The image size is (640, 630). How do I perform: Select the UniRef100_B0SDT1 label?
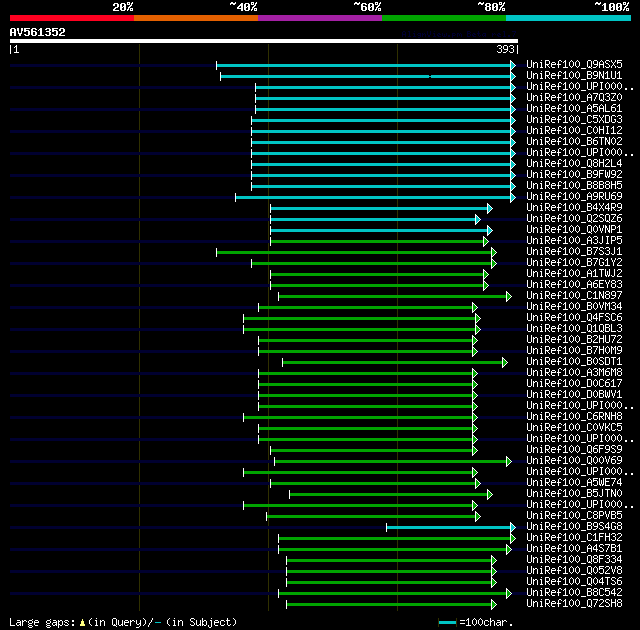click(x=574, y=362)
